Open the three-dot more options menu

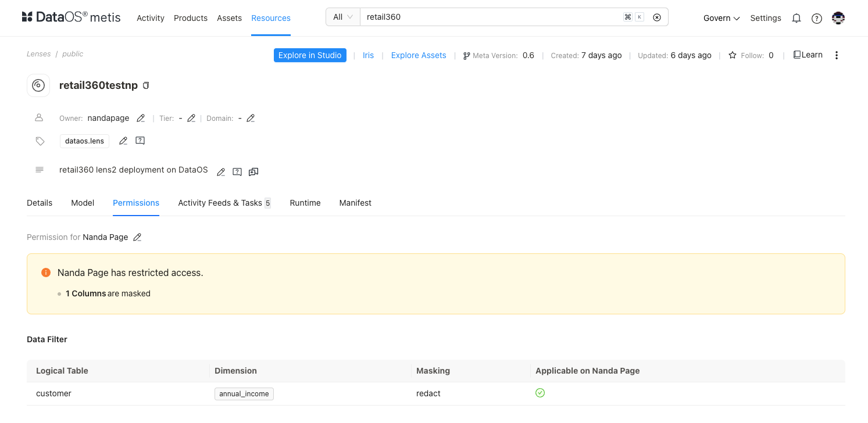point(837,55)
